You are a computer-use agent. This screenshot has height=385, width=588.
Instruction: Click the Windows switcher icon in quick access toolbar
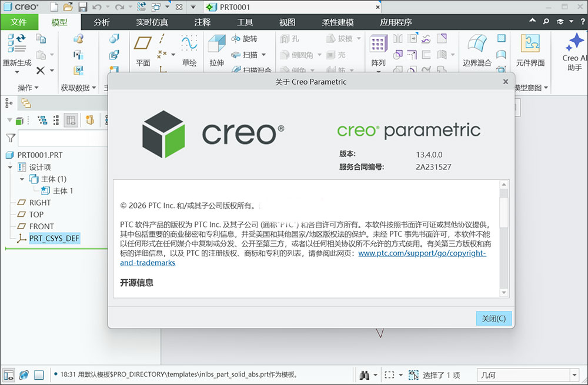tap(156, 6)
